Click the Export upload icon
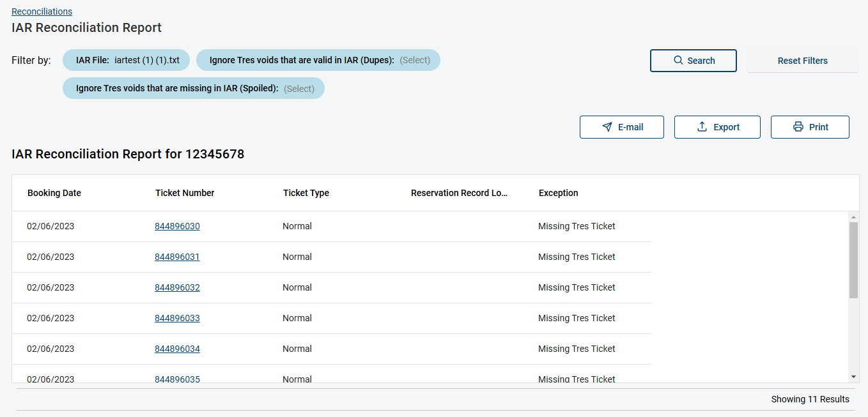Viewport: 868px width, 417px height. (702, 127)
